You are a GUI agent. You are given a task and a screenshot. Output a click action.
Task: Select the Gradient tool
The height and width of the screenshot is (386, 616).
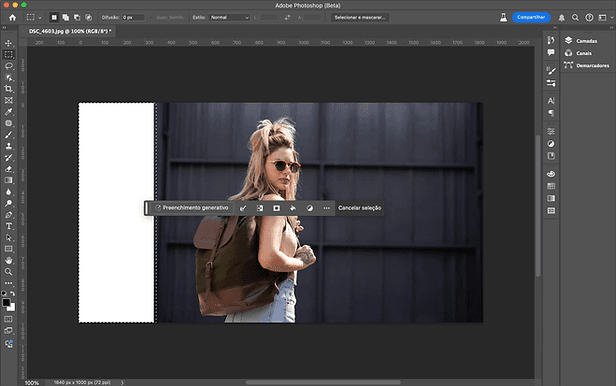(x=8, y=180)
